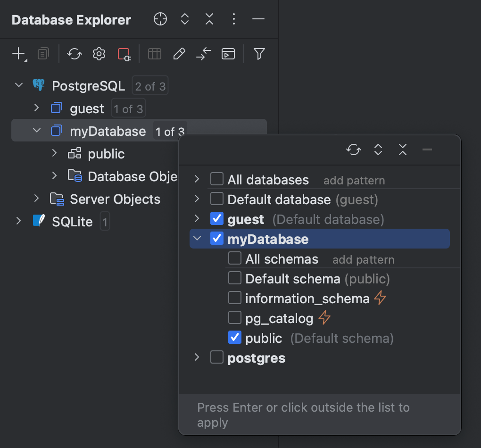The width and height of the screenshot is (481, 448).
Task: Select the Server Objects tree item
Action: pos(115,199)
